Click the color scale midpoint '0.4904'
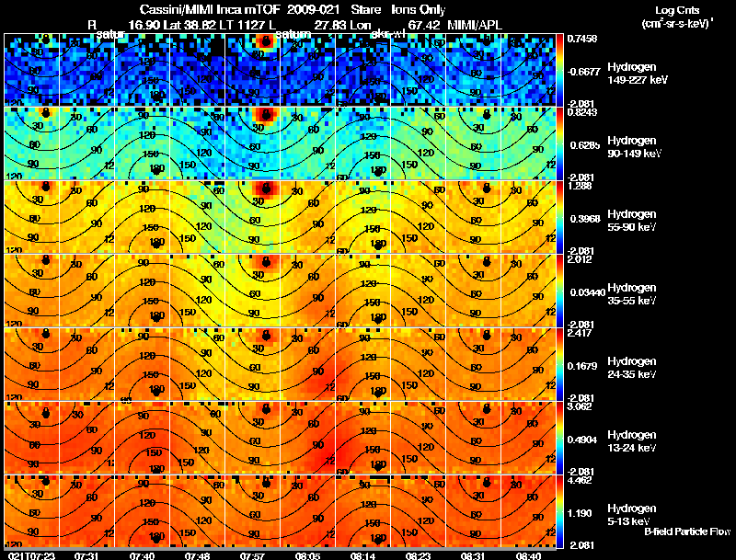 click(582, 440)
